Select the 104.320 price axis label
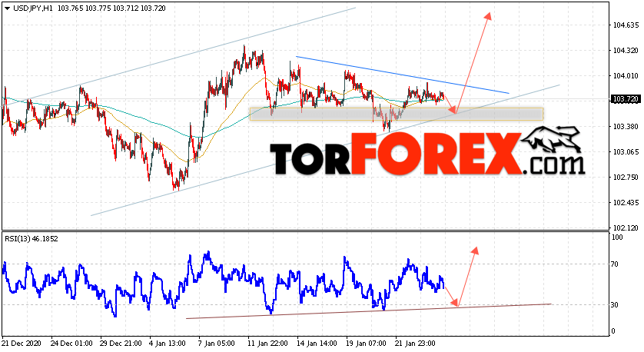The width and height of the screenshot is (644, 352). 625,51
